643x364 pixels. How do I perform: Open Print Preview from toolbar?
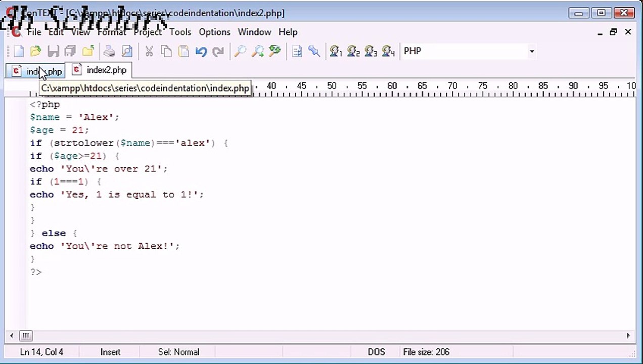pos(126,51)
